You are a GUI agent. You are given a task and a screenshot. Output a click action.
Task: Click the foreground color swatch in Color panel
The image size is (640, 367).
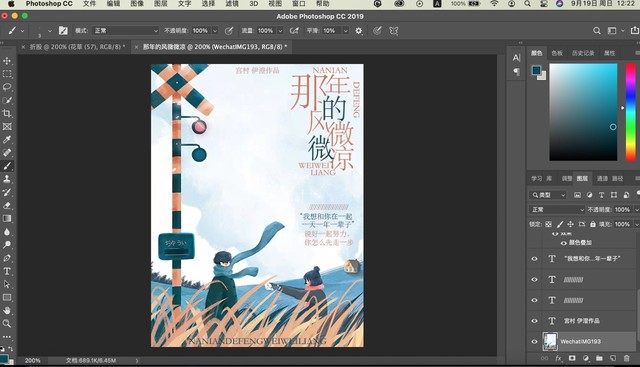coord(536,70)
